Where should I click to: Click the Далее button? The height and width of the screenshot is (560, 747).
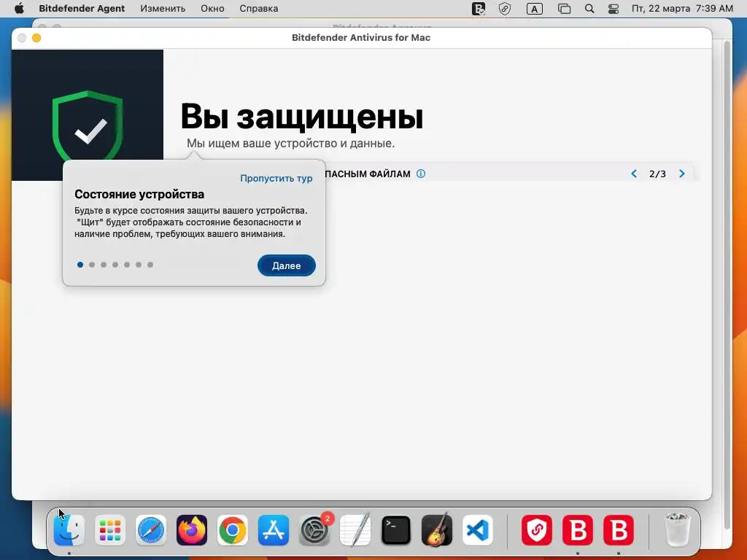coord(286,265)
